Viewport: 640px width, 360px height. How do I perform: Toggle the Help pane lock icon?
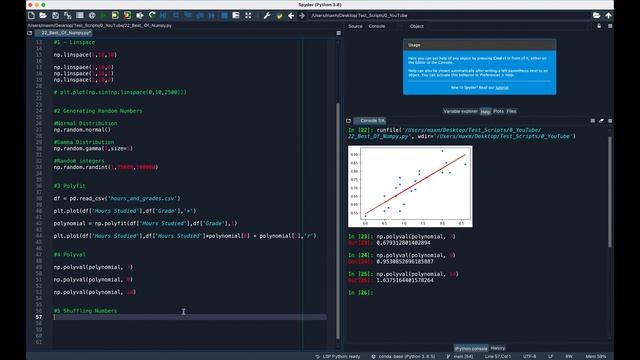pyautogui.click(x=599, y=26)
